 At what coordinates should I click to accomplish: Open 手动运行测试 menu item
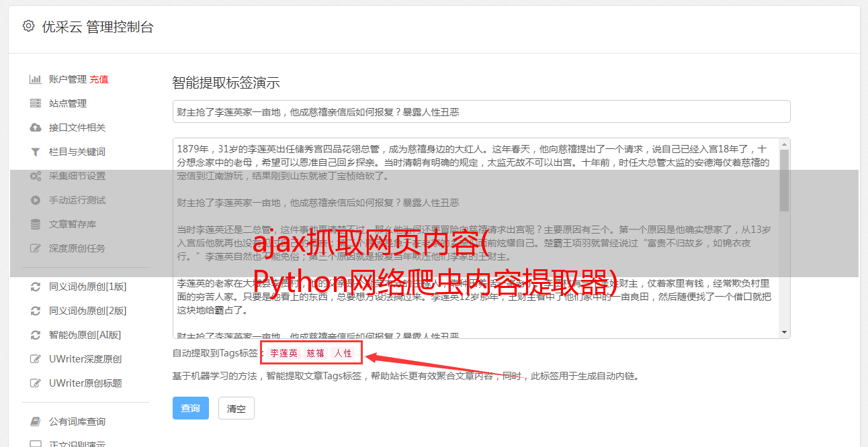coord(77,200)
